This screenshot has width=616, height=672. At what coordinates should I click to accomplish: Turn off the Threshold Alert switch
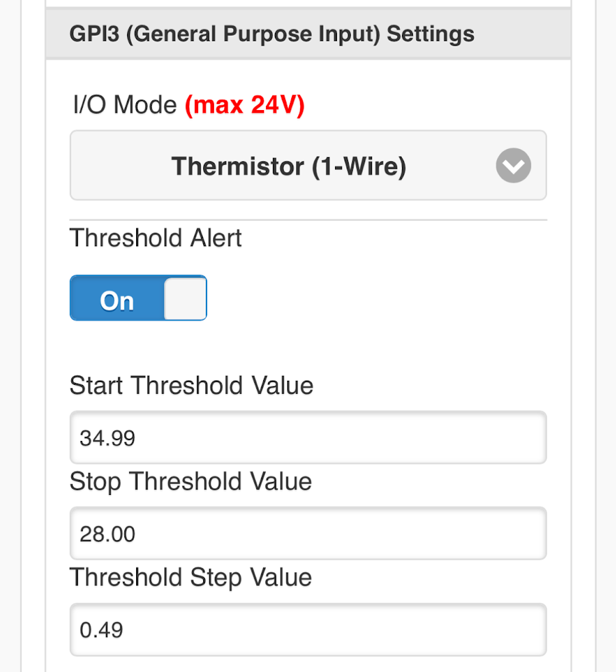(x=139, y=298)
